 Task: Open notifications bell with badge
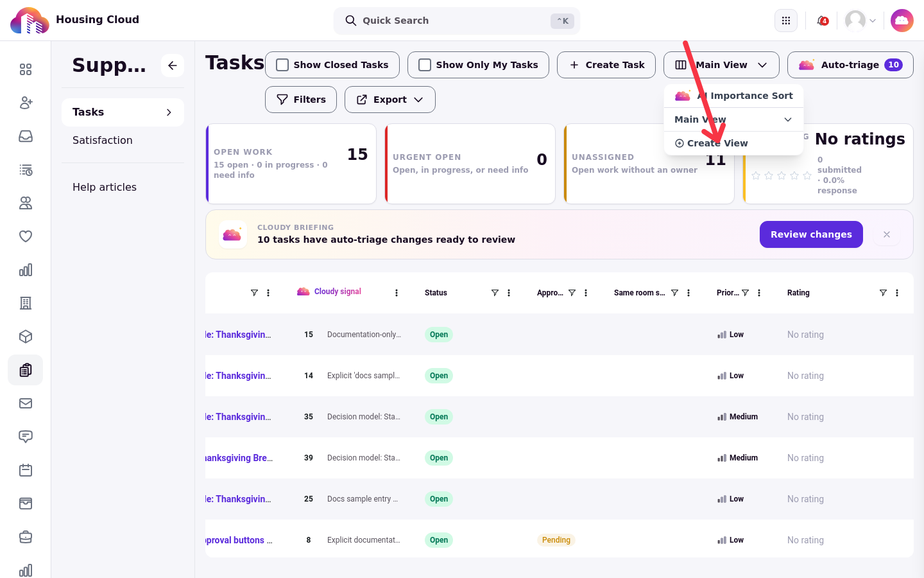tap(823, 21)
